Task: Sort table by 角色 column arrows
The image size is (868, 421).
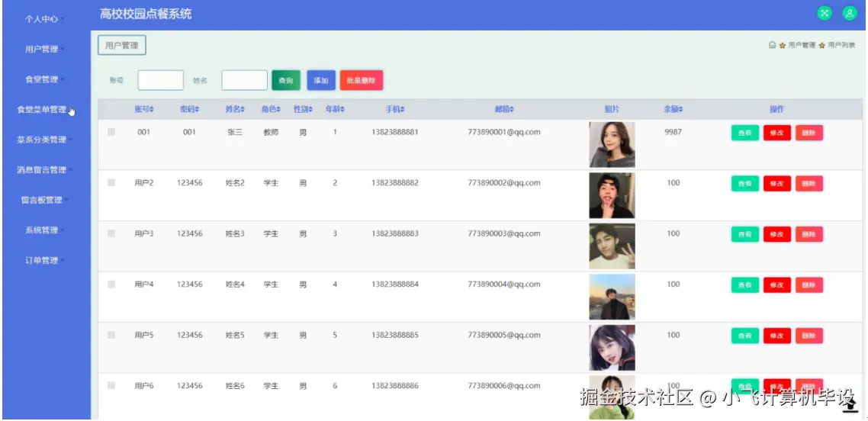Action: click(279, 110)
